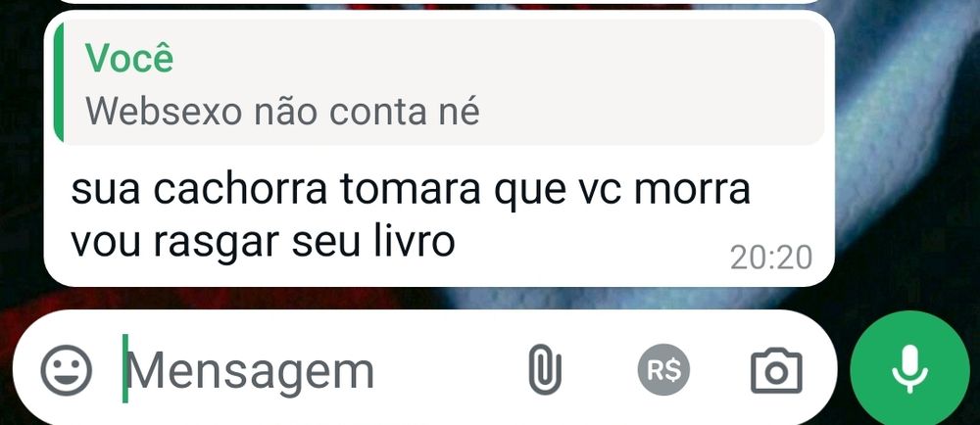
Task: Click the "Mensagem" placeholder text
Action: (251, 371)
